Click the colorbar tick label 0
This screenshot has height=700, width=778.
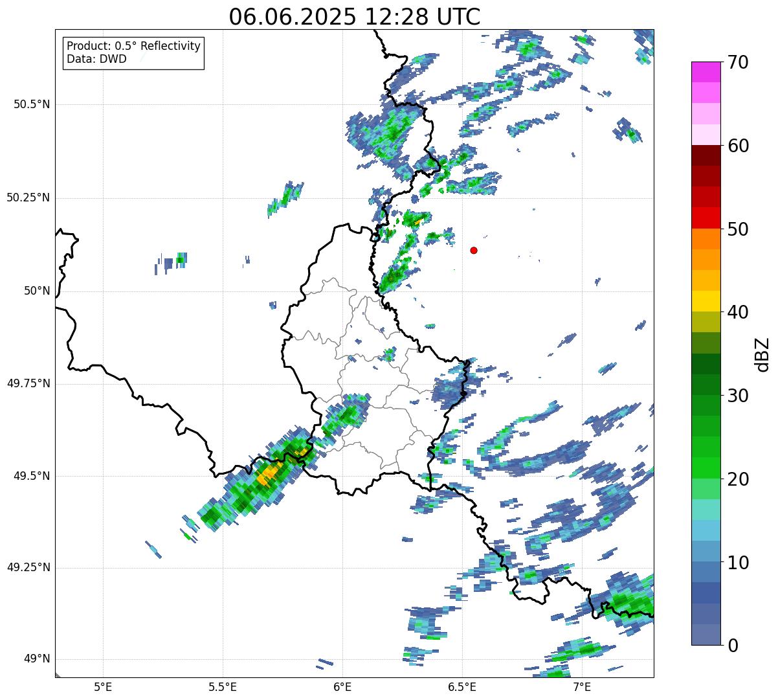click(732, 646)
